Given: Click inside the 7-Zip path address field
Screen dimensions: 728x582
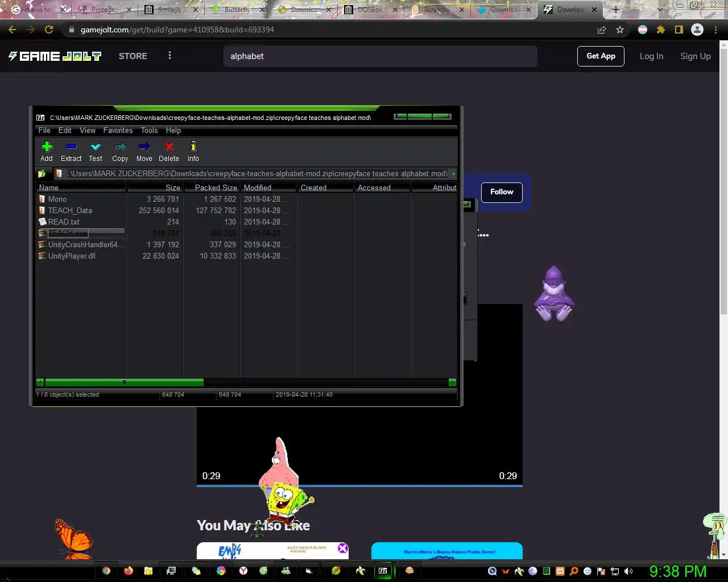Looking at the screenshot, I should (x=256, y=174).
